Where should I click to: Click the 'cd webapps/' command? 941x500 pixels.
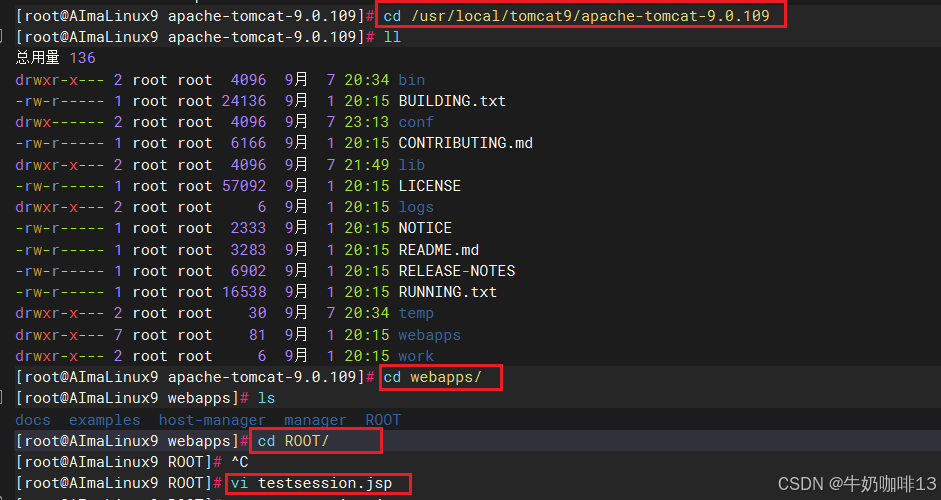click(433, 377)
